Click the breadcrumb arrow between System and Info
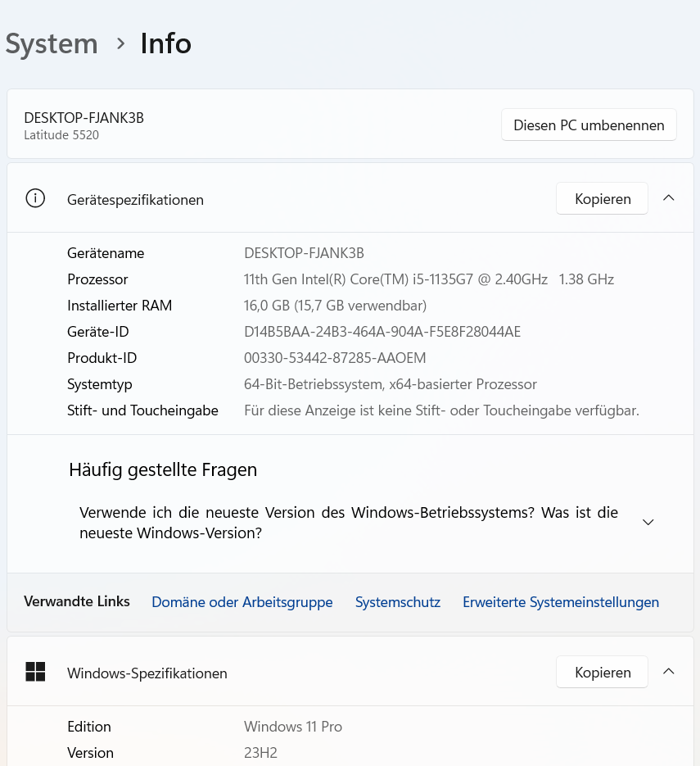Screen dimensions: 700x766 click(x=120, y=44)
